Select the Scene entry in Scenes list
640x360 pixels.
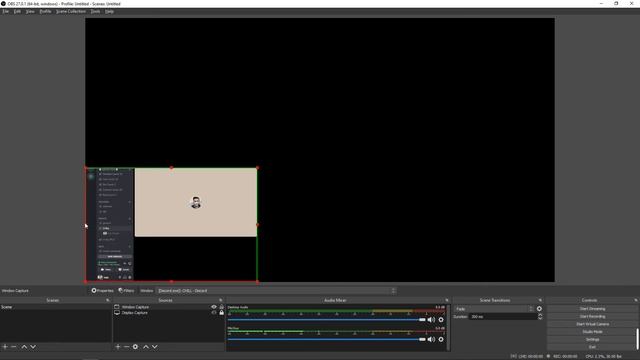56,307
